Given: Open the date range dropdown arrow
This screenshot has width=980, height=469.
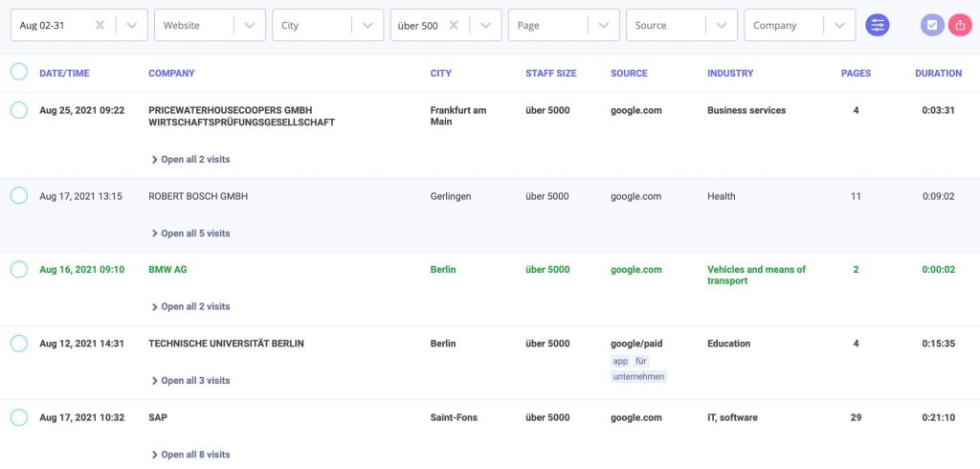Looking at the screenshot, I should point(131,26).
